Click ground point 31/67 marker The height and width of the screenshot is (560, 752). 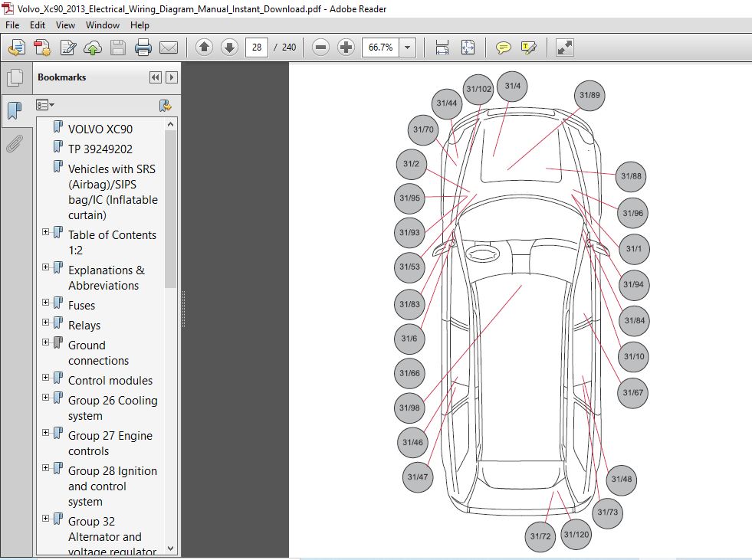click(632, 393)
